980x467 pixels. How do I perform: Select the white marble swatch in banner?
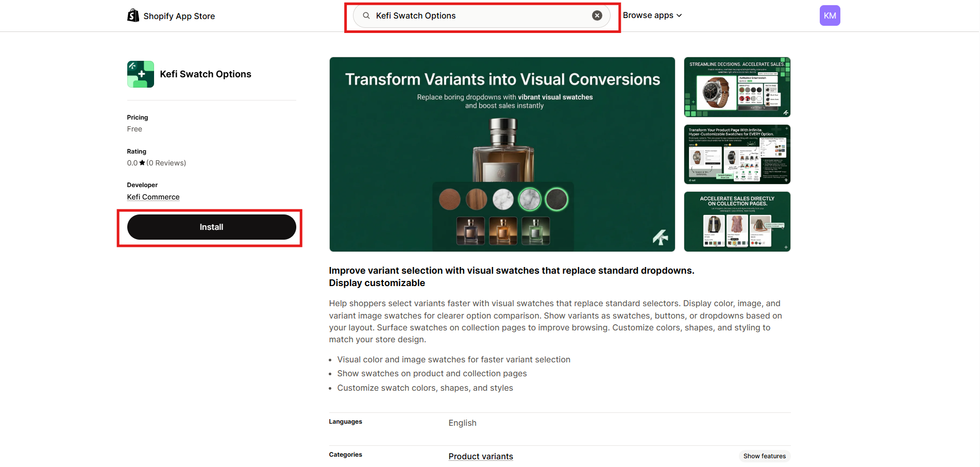click(503, 199)
